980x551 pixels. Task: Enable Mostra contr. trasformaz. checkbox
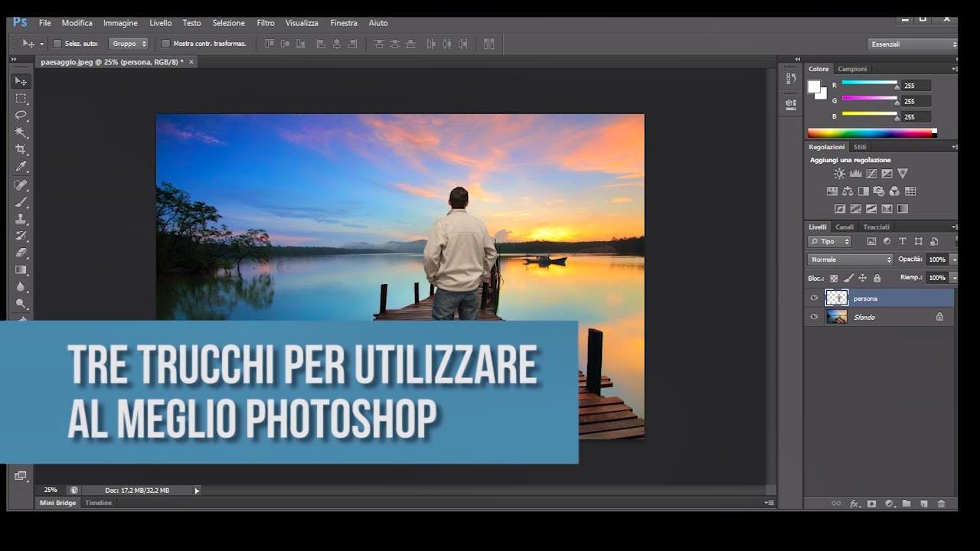(x=165, y=44)
